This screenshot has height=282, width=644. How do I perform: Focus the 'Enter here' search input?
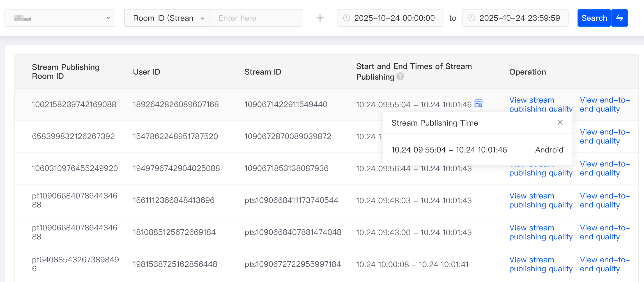[x=256, y=18]
